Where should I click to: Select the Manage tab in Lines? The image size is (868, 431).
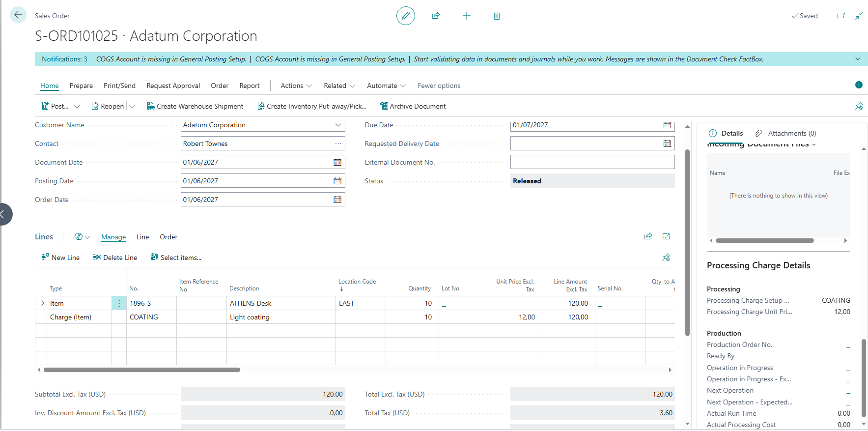pos(113,237)
